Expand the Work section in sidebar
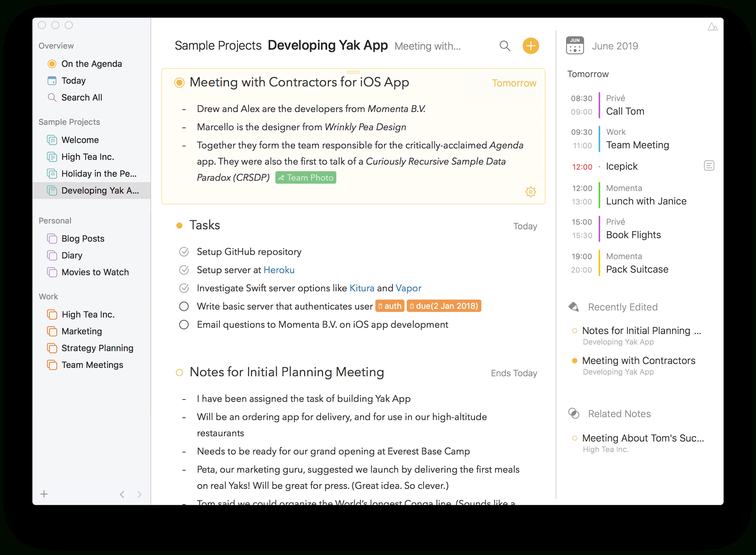 click(49, 296)
